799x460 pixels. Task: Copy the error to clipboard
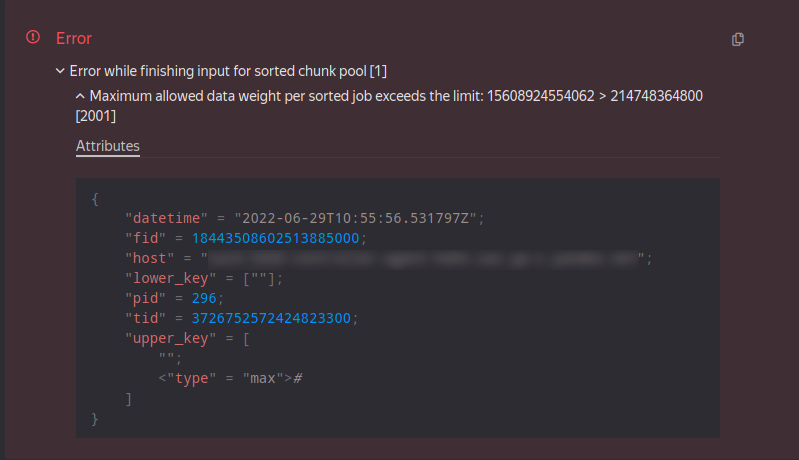click(738, 39)
